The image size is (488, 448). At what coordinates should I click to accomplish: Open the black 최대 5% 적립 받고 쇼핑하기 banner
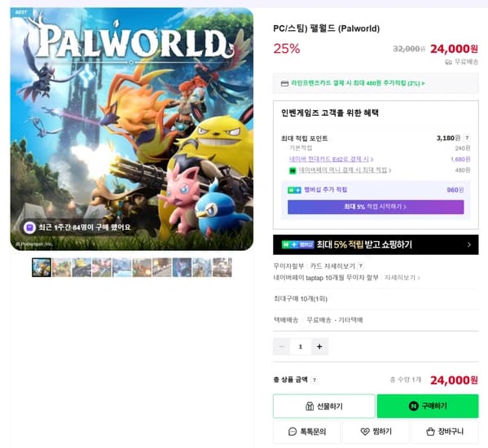coord(376,244)
